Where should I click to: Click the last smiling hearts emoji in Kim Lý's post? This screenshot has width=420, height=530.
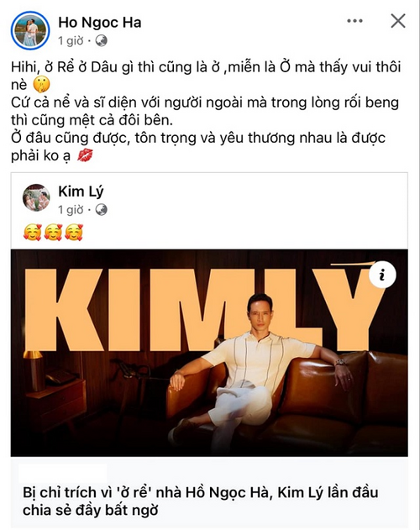coord(74,233)
